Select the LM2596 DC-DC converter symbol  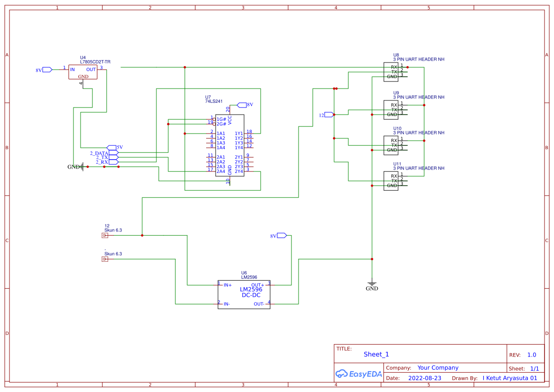[x=244, y=294]
